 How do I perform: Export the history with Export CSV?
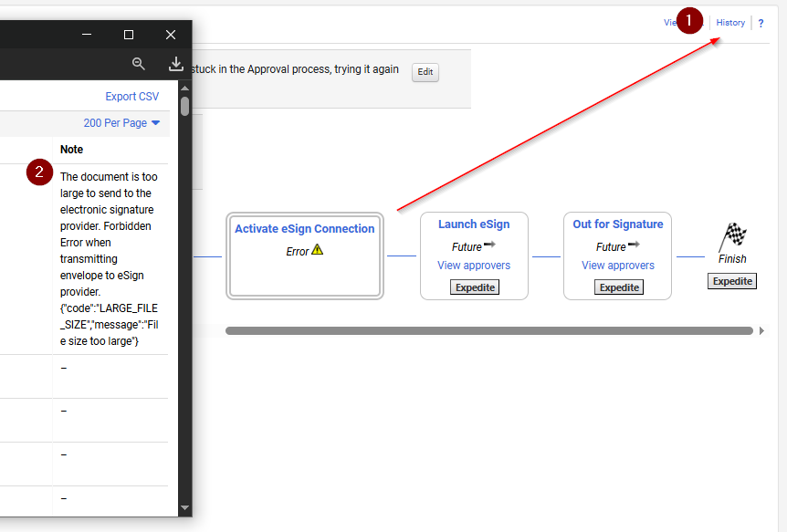[132, 97]
